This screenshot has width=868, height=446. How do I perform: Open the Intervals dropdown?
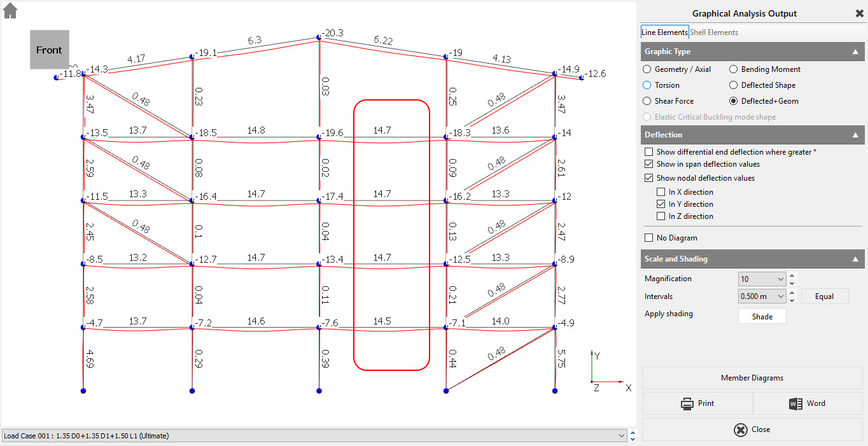click(x=781, y=296)
